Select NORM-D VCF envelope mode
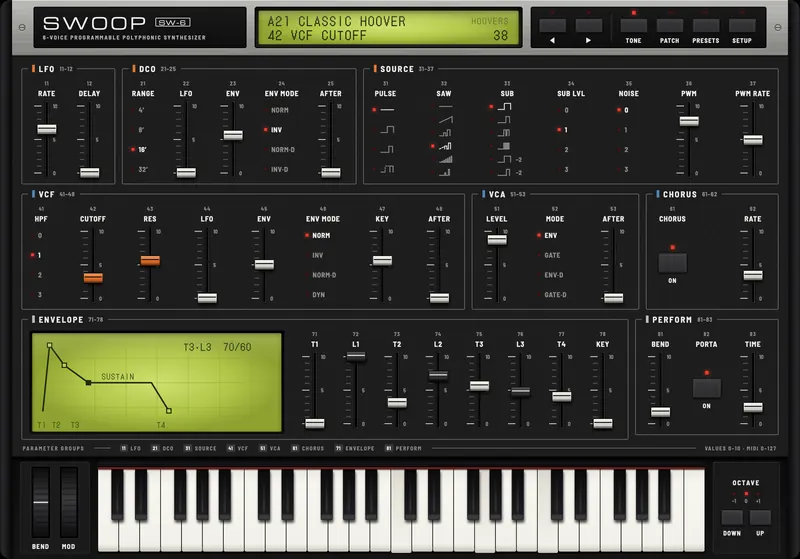800x559 pixels. [x=324, y=275]
